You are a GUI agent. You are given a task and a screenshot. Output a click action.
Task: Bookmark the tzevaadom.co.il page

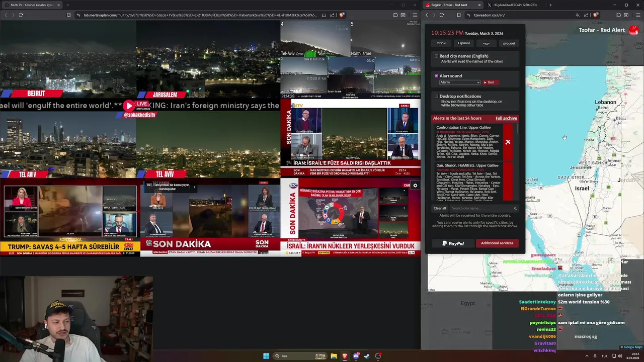(x=459, y=15)
